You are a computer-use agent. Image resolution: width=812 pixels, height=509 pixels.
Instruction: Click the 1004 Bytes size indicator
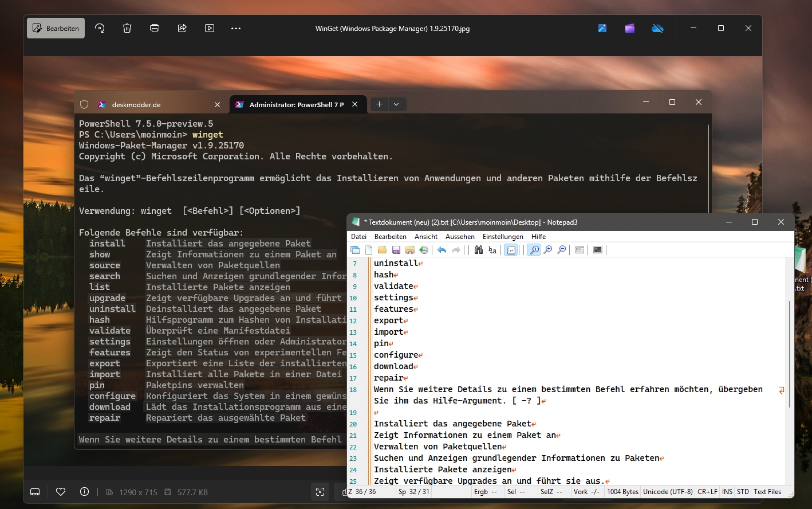pyautogui.click(x=622, y=492)
